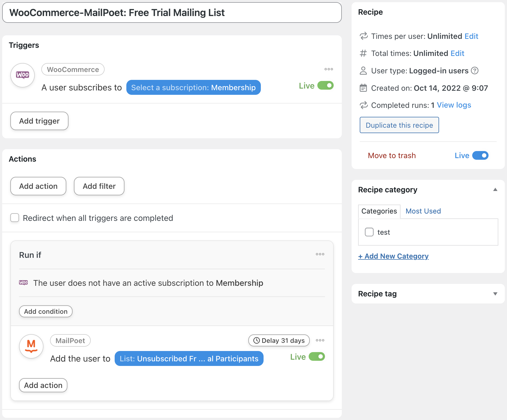Click the MailPoet action logo icon
The height and width of the screenshot is (420, 507).
coord(31,346)
